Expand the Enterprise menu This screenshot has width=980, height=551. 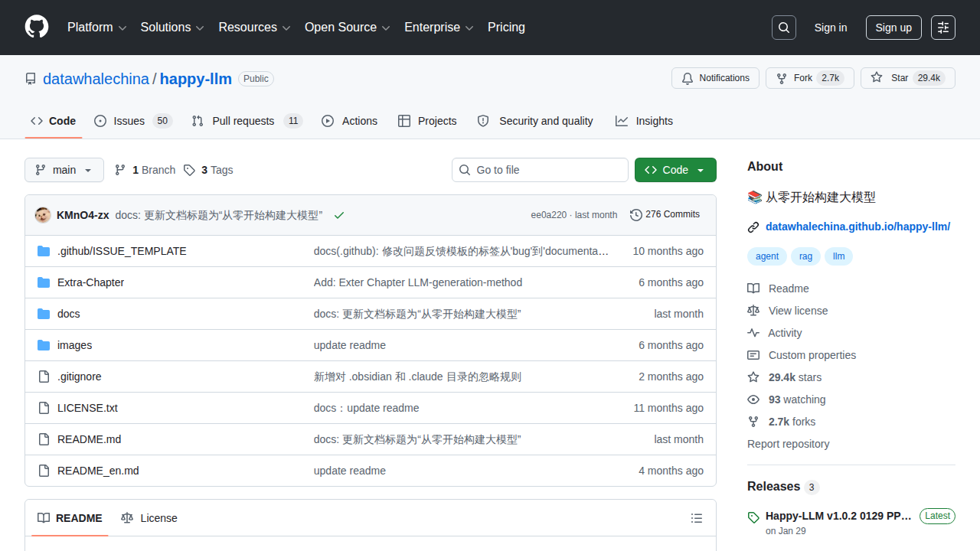439,28
